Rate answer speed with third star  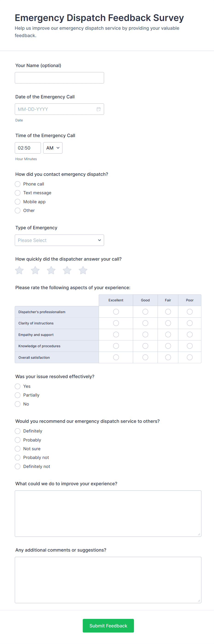[51, 270]
